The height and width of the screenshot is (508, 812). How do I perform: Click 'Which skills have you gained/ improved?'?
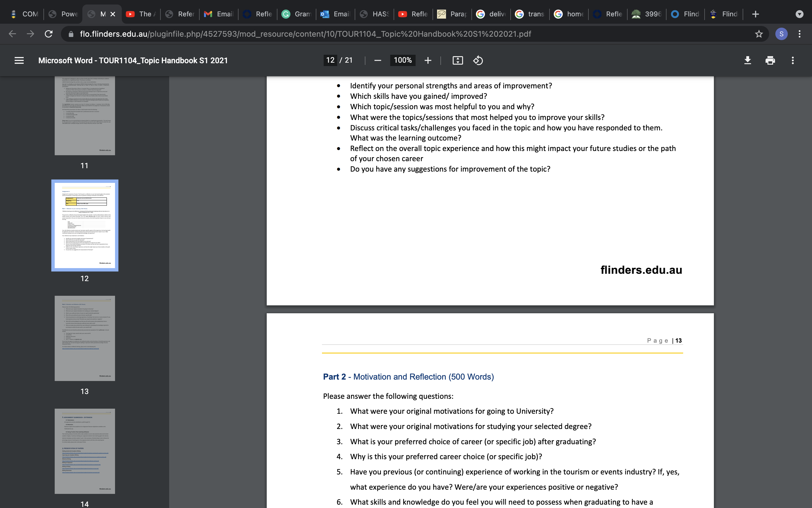click(x=418, y=96)
